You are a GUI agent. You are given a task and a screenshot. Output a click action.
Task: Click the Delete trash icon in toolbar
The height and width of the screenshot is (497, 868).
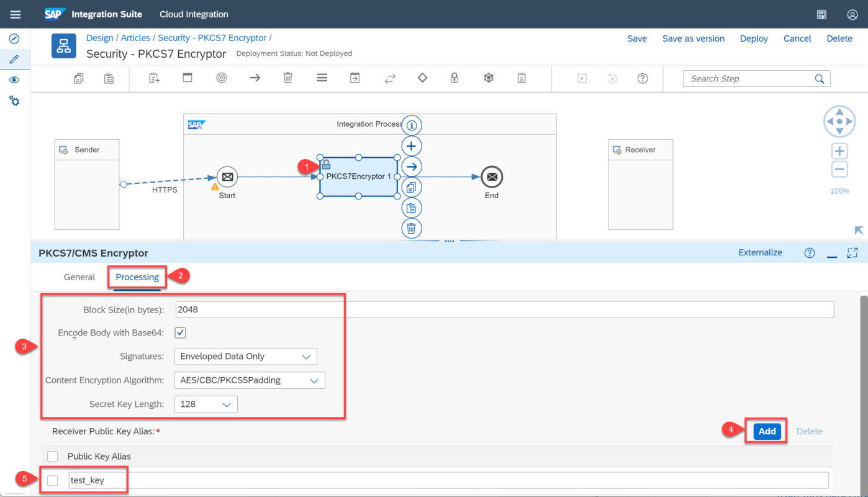pos(288,78)
